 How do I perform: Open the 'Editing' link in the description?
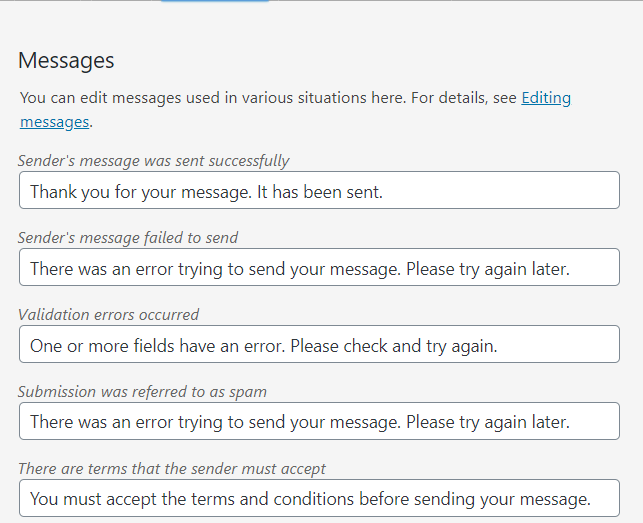(546, 98)
